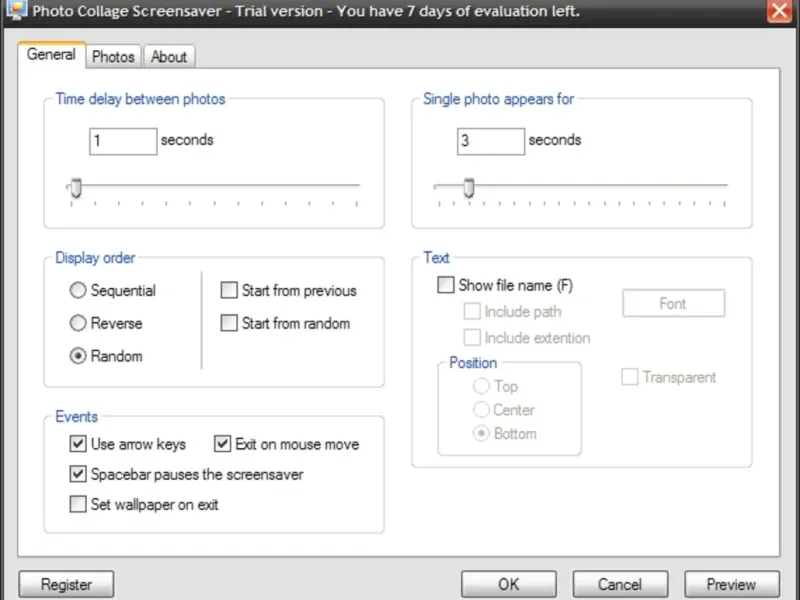Choose the Reverse display order option

tap(78, 324)
